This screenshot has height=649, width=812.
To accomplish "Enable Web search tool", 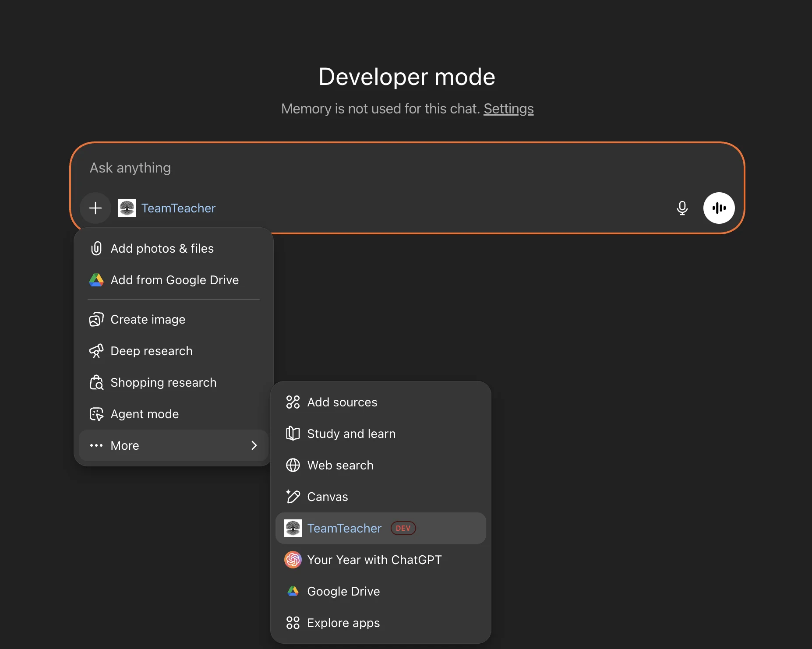I will pos(340,465).
